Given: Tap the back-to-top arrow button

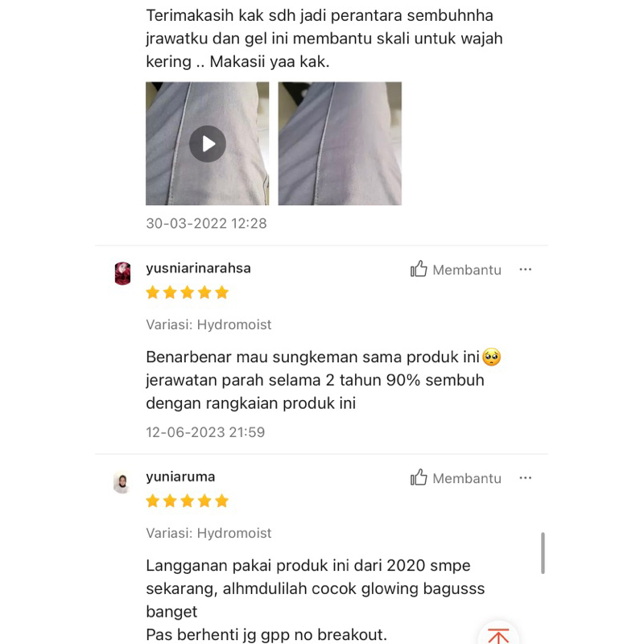Looking at the screenshot, I should (x=498, y=635).
